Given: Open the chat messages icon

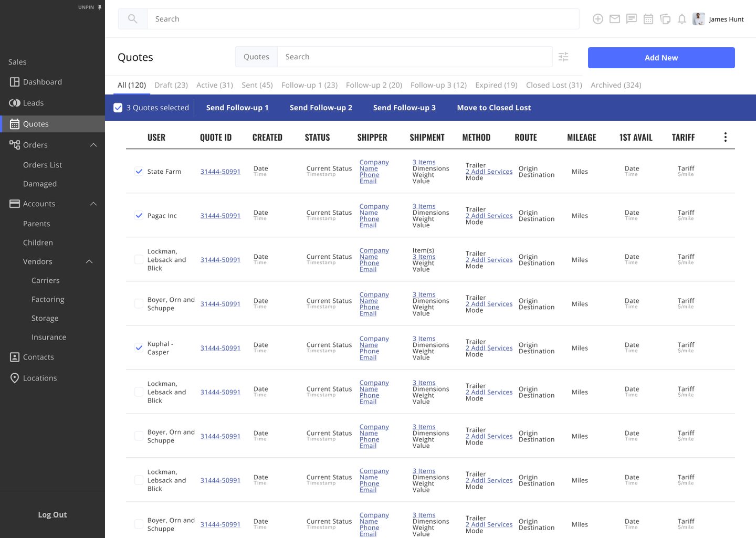Looking at the screenshot, I should click(632, 19).
